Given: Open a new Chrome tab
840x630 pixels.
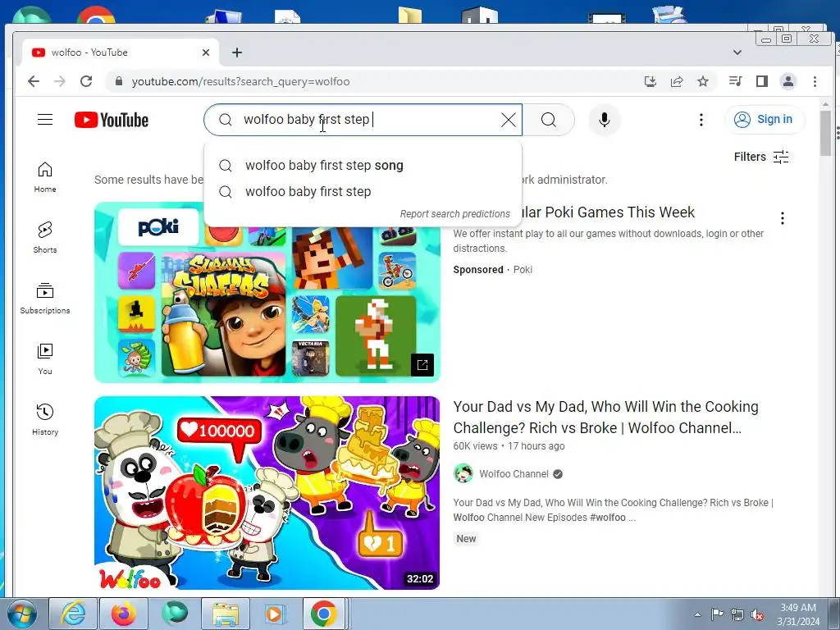Looking at the screenshot, I should [237, 52].
